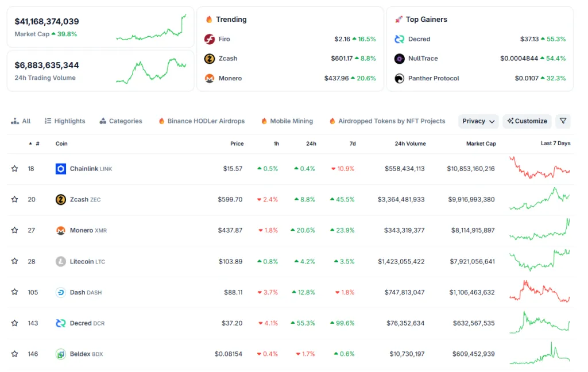Open the Categories tab
Screen dimensions: 588x372
[121, 121]
